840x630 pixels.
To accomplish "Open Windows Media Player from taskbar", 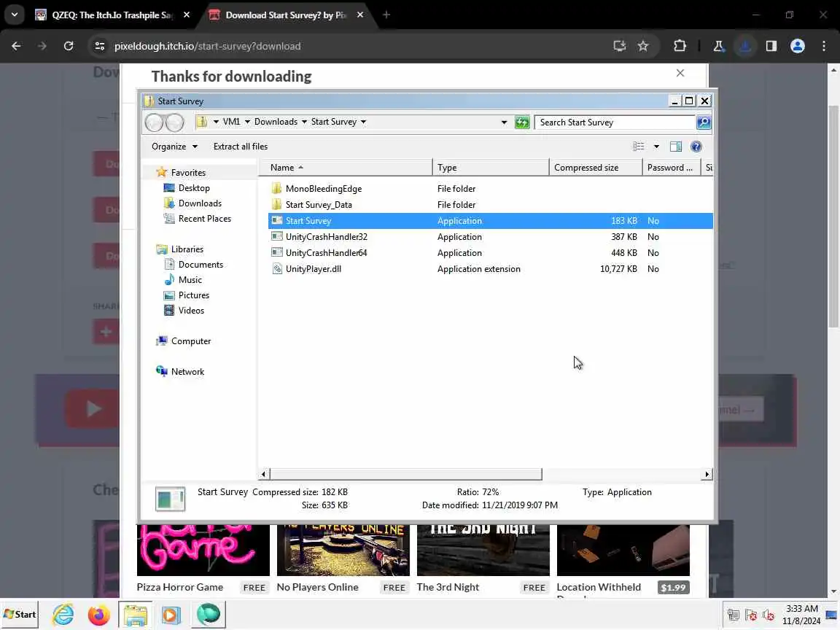I will point(171,615).
